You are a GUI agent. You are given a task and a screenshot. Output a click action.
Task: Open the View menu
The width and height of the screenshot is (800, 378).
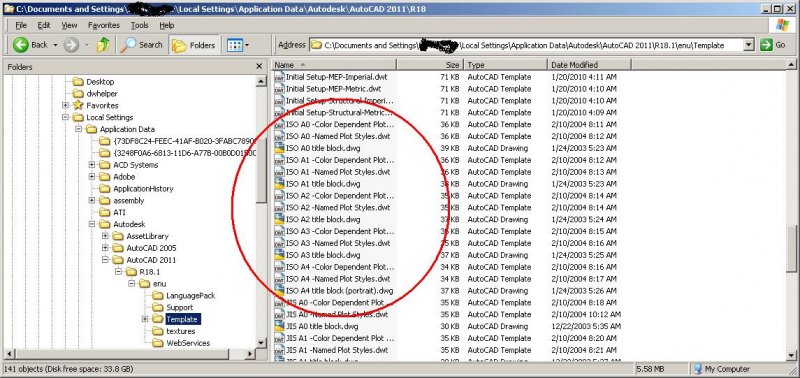[69, 25]
